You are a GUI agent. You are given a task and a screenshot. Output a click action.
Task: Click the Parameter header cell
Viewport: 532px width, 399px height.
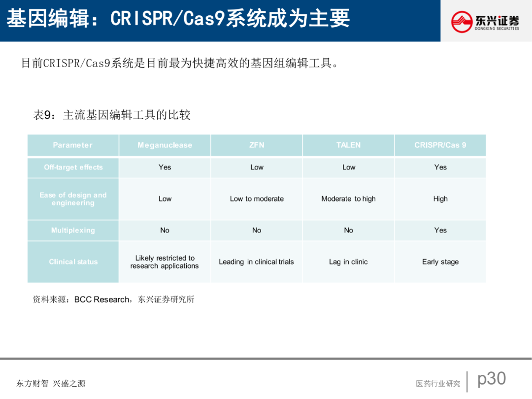coord(73,145)
